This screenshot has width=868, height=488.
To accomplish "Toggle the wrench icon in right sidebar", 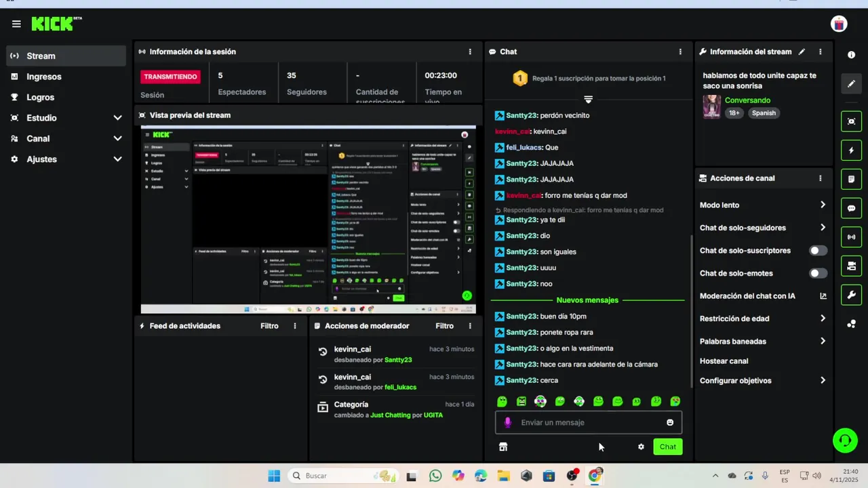I will [852, 295].
